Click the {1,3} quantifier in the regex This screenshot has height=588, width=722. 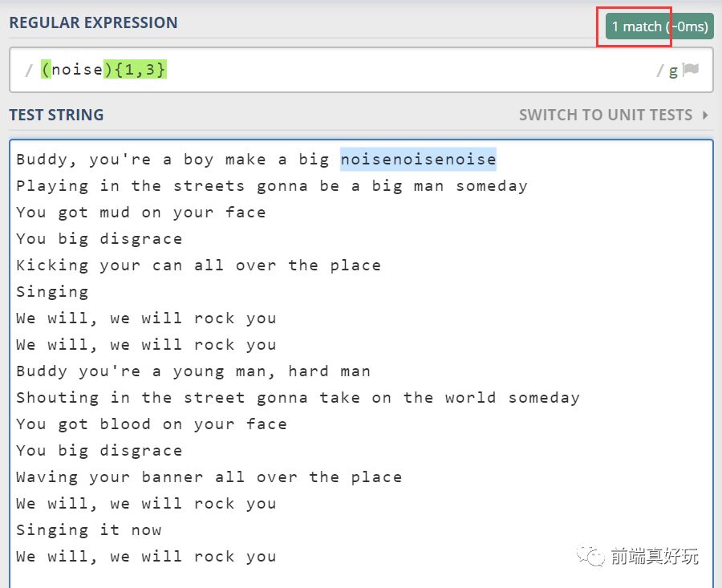click(140, 70)
